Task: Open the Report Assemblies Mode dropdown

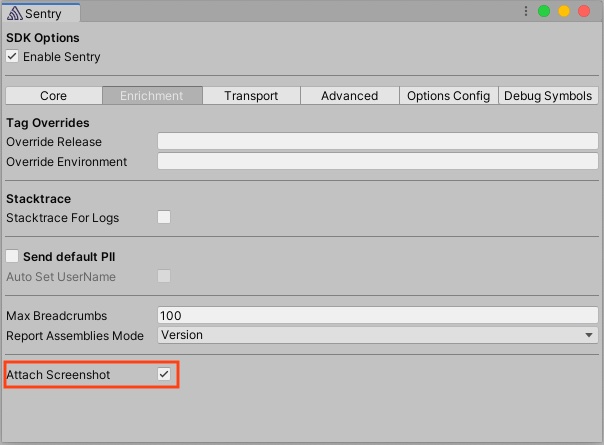Action: pyautogui.click(x=377, y=335)
